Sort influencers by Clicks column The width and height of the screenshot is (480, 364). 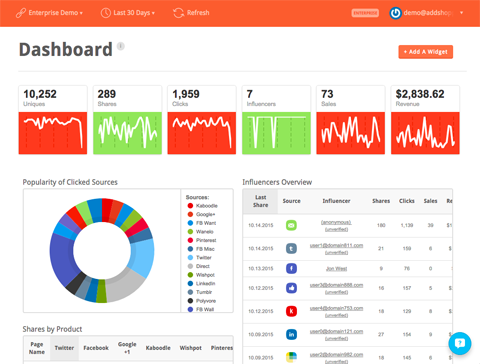click(407, 201)
